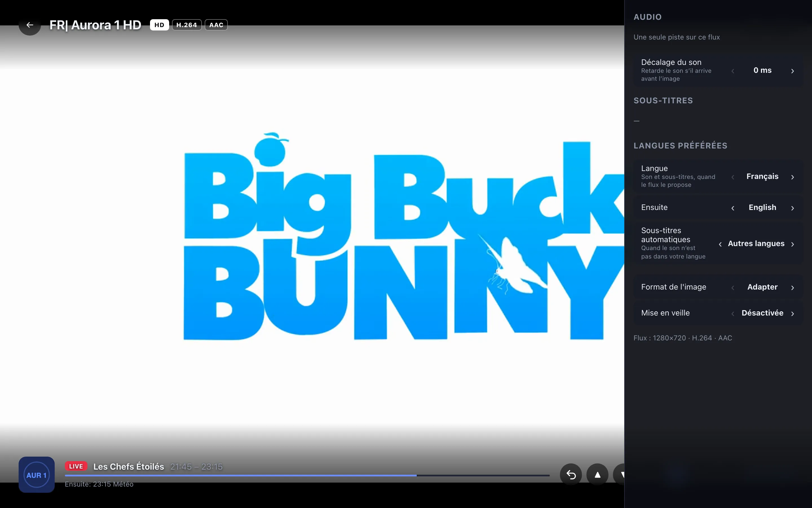
Task: Click the H.264 codec badge
Action: pyautogui.click(x=187, y=25)
